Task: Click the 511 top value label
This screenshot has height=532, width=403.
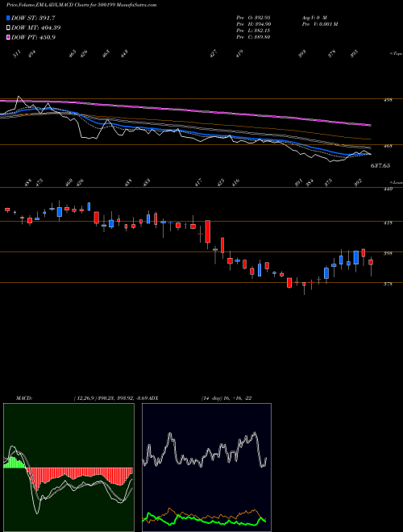Action: coord(17,54)
